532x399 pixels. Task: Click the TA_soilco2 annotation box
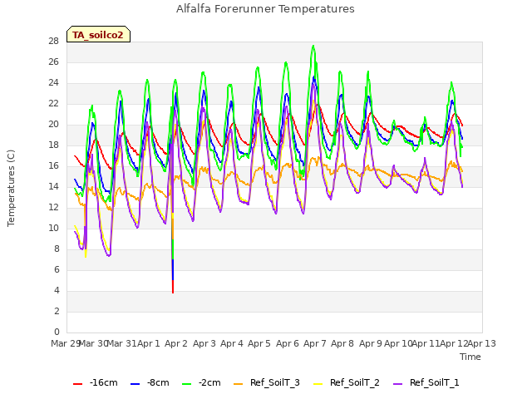pyautogui.click(x=98, y=34)
